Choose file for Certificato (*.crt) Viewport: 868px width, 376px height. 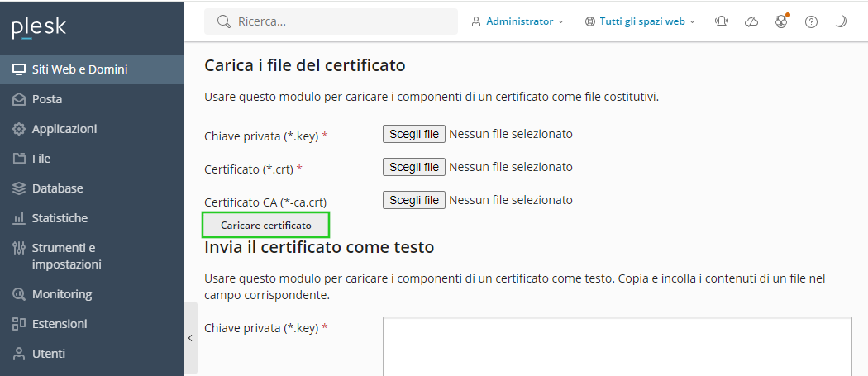pos(414,167)
